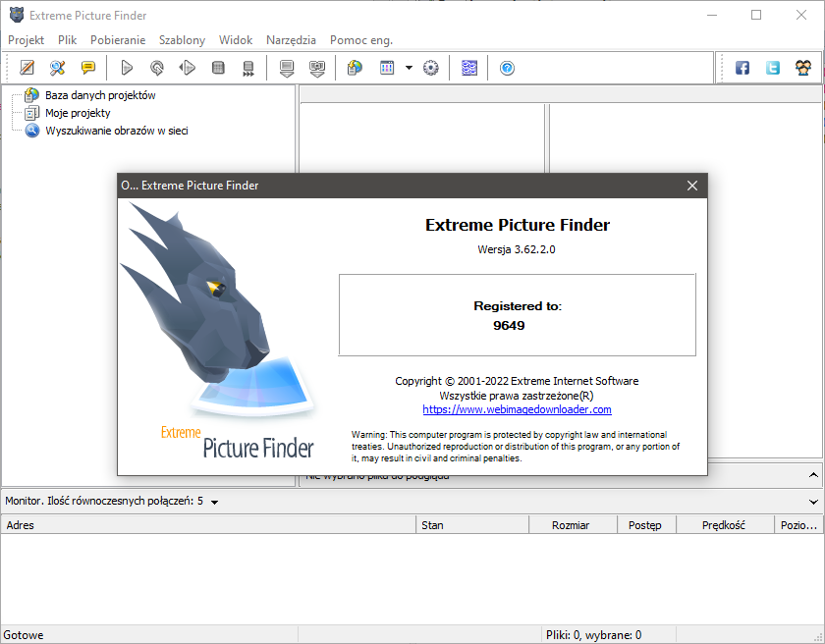Click the restart download circular-arrow icon
Screen dimensions: 825x644
(x=157, y=68)
